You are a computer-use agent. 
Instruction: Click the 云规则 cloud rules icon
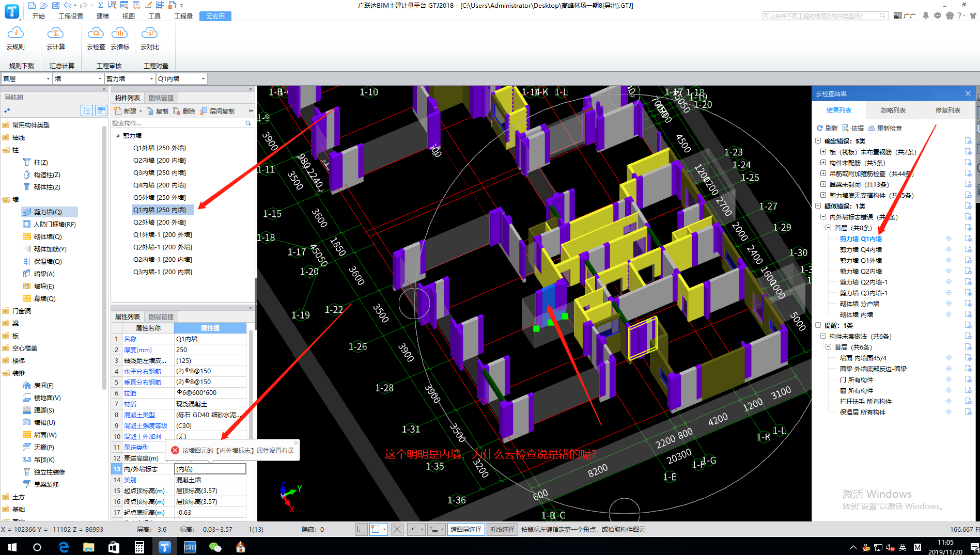click(x=15, y=38)
